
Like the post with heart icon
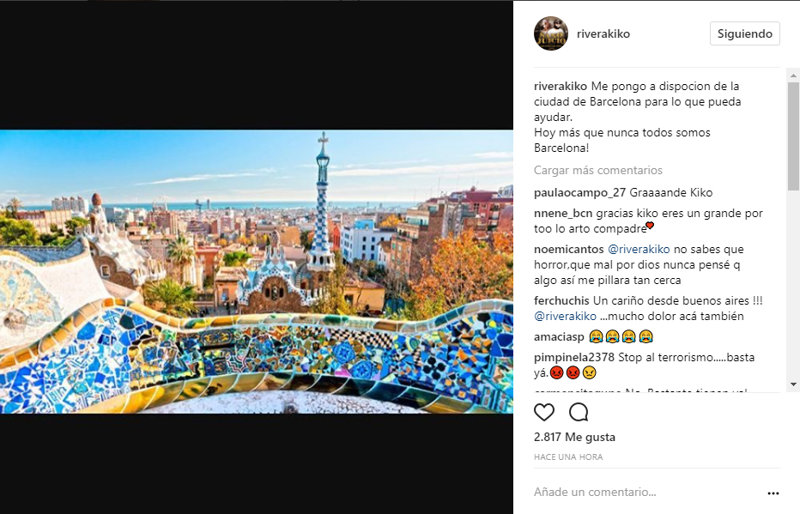point(544,412)
